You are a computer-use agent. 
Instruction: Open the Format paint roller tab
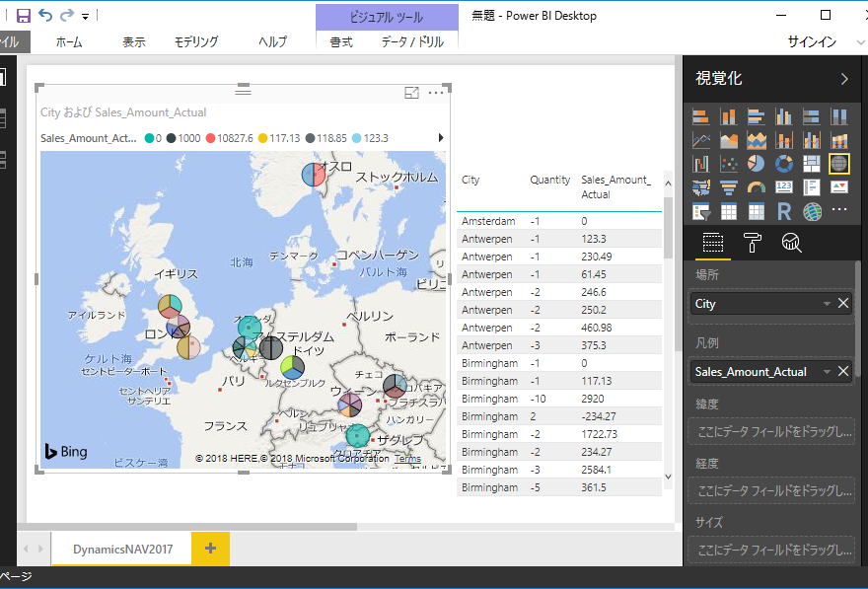[752, 243]
